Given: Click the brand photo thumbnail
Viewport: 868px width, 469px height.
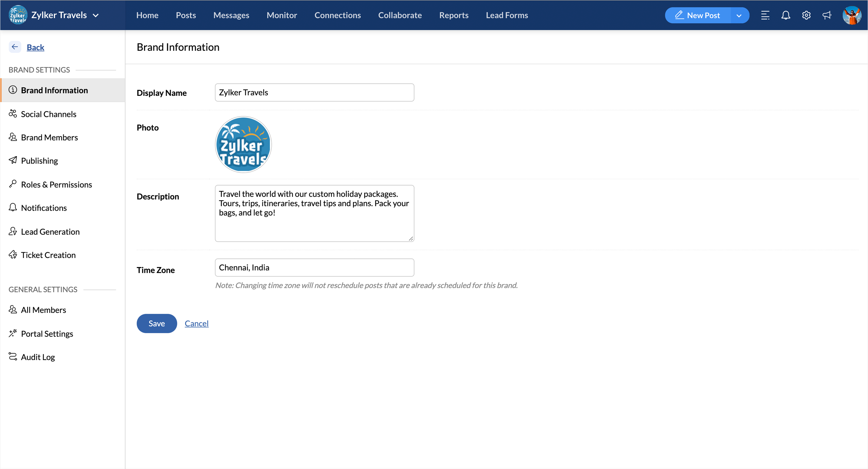Looking at the screenshot, I should (x=243, y=145).
